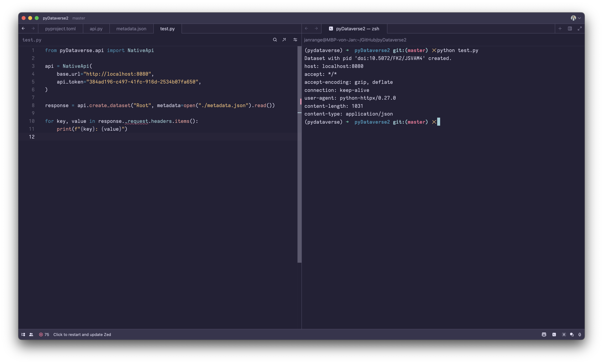
Task: Add a new terminal with plus icon
Action: (x=560, y=29)
